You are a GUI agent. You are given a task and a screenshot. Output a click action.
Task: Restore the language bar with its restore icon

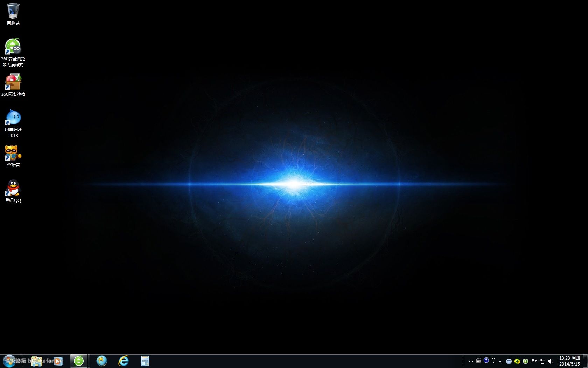pyautogui.click(x=494, y=359)
